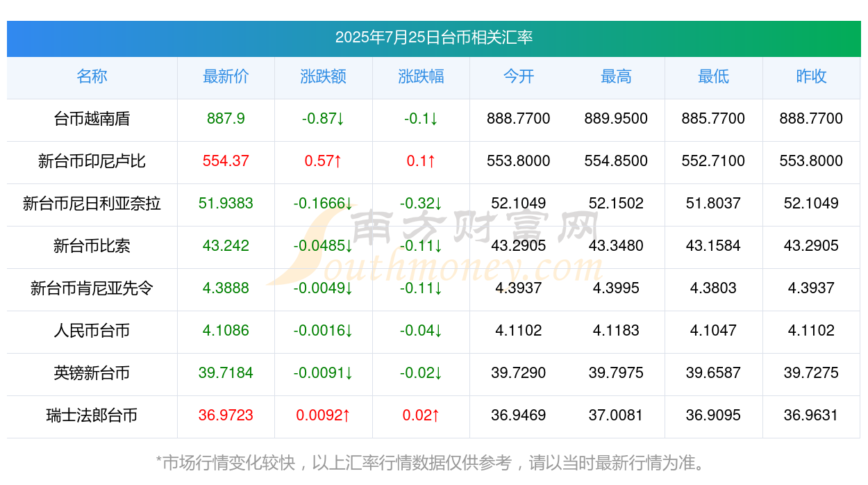Select high value 4.3995
Viewport: 868px width, 485px height.
(616, 288)
